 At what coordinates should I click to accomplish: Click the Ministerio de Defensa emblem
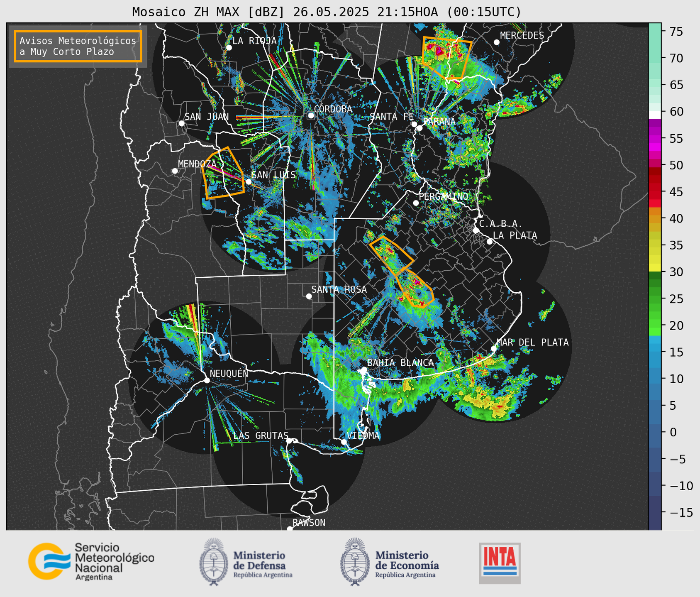tap(214, 562)
